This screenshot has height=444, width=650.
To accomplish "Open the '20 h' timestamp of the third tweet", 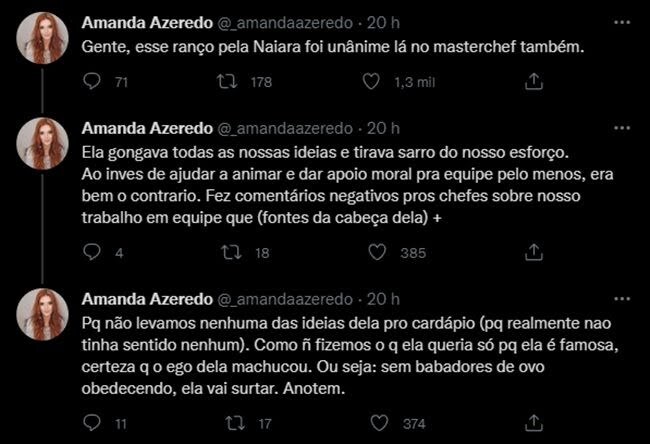I will point(383,297).
